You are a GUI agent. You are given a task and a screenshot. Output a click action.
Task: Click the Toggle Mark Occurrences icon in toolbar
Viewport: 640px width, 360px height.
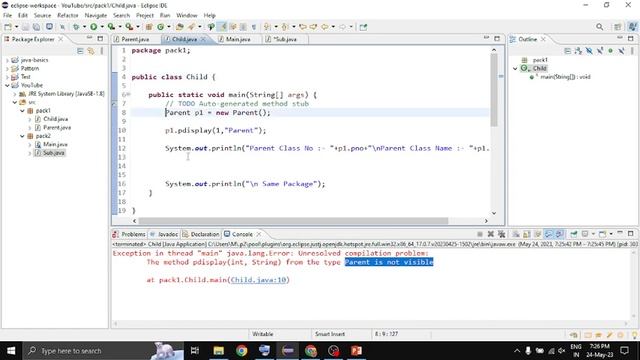222,27
